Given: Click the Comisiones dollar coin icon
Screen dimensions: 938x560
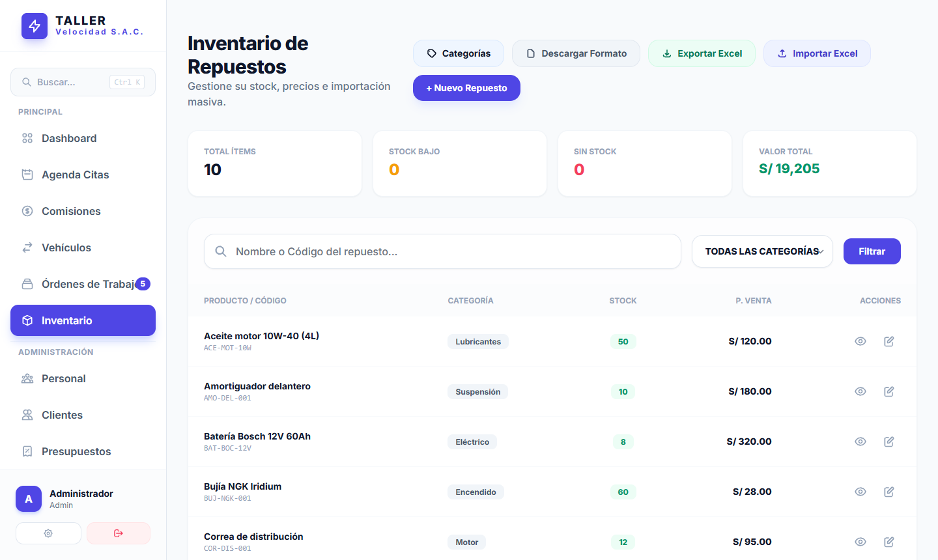Looking at the screenshot, I should [27, 211].
